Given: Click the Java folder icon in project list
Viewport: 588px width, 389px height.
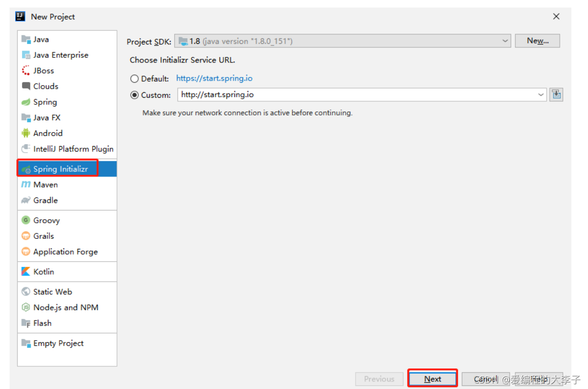Looking at the screenshot, I should click(26, 39).
